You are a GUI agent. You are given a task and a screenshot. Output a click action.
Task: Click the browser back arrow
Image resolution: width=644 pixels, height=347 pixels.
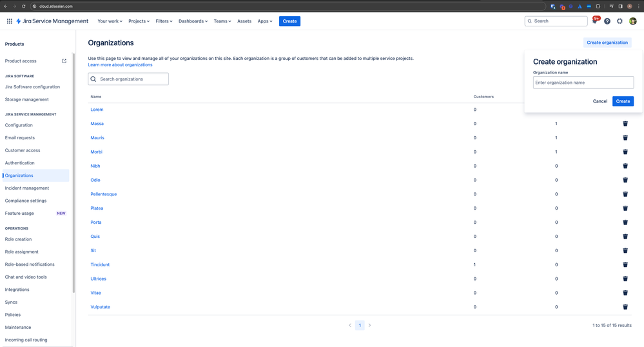5,6
